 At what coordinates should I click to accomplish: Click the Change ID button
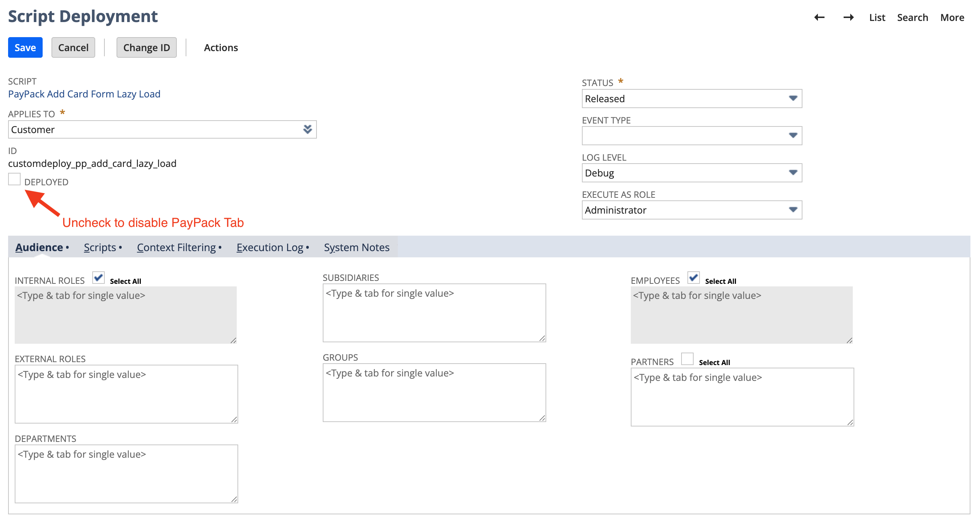point(146,47)
